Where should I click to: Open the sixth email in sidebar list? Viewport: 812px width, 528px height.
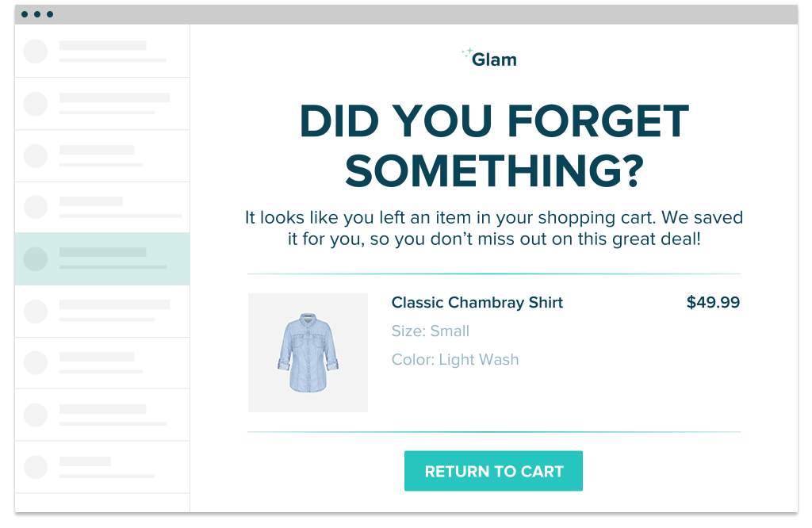(102, 311)
